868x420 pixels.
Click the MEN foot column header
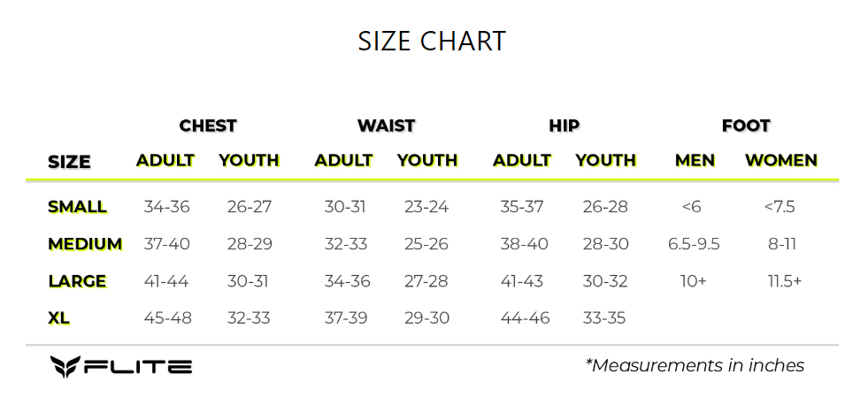pyautogui.click(x=695, y=161)
